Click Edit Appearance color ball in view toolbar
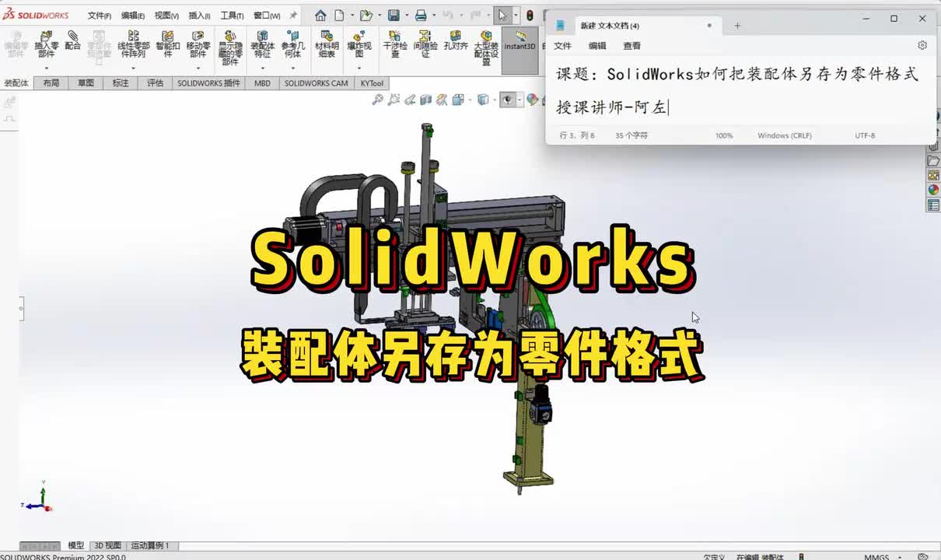 (x=532, y=100)
